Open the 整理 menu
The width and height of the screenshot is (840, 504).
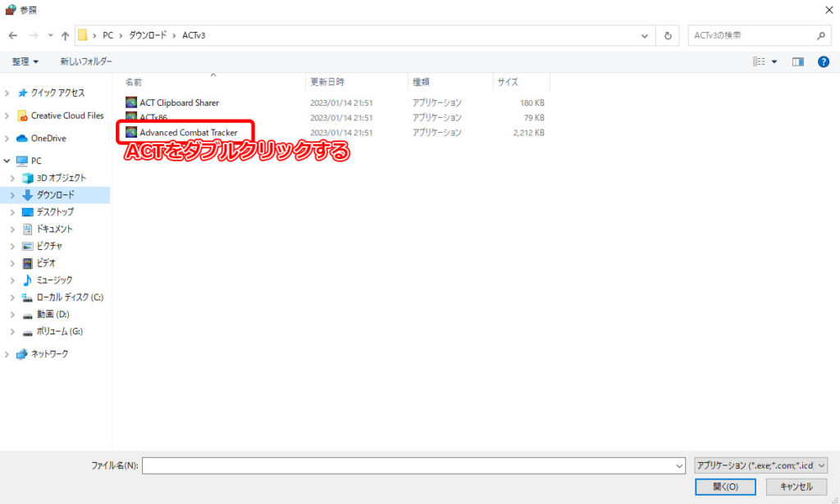click(x=25, y=61)
